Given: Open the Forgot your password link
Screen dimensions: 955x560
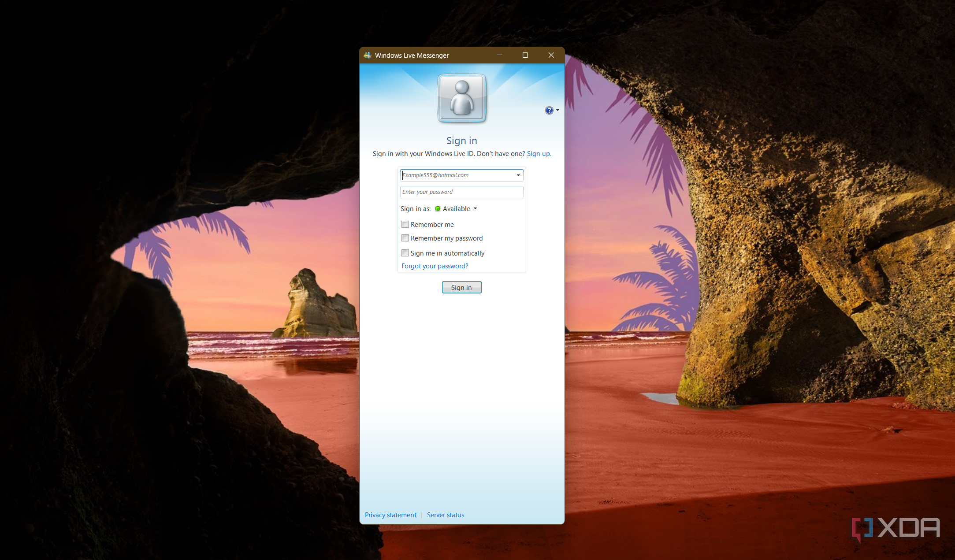Looking at the screenshot, I should [435, 266].
